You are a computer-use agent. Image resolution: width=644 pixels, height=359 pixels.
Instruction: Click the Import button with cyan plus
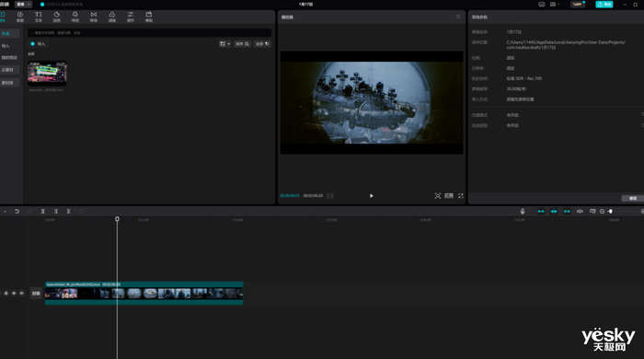[x=39, y=44]
